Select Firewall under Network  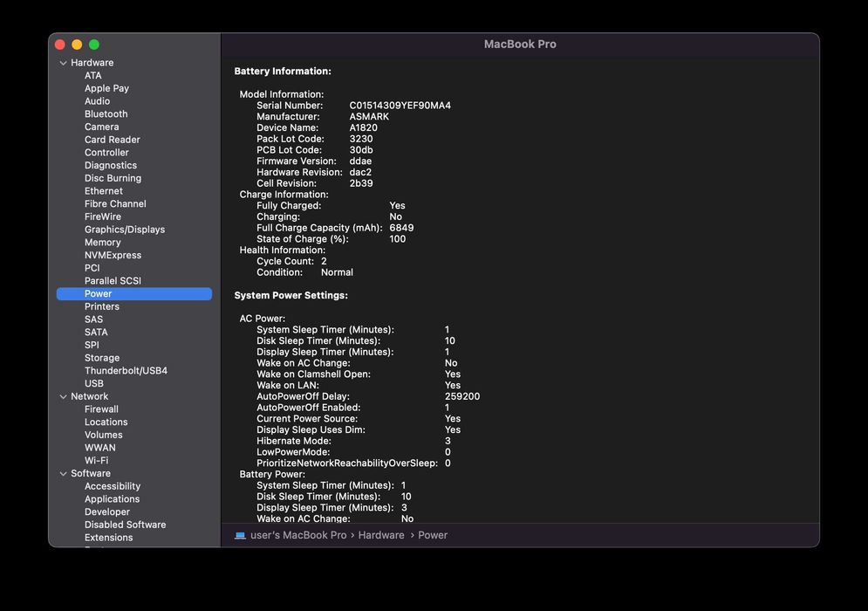click(x=101, y=408)
